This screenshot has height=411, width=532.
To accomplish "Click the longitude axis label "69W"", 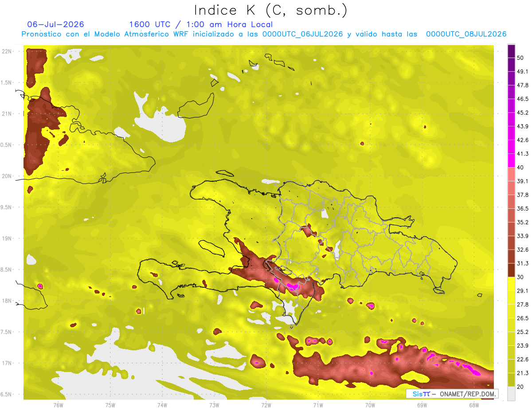I will tap(422, 405).
